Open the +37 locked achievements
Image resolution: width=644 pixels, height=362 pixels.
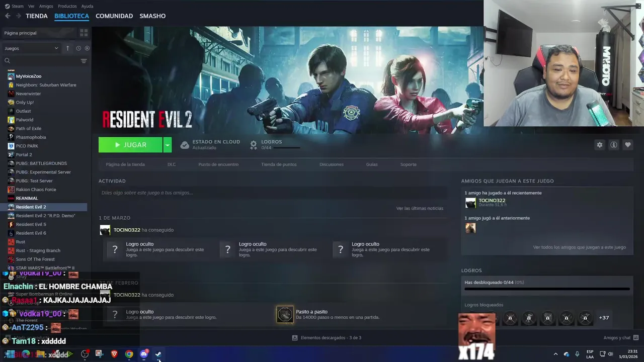[604, 318]
